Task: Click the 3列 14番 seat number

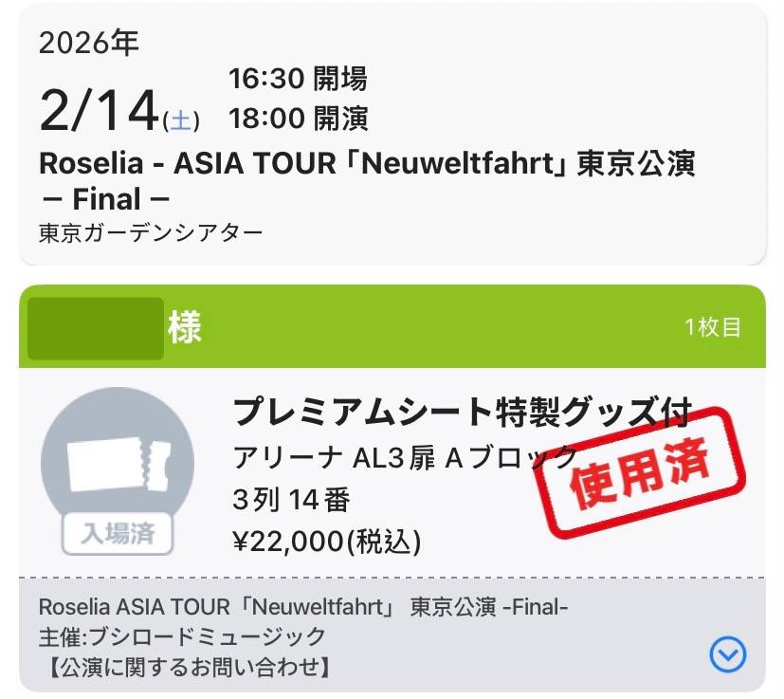Action: coord(291,499)
